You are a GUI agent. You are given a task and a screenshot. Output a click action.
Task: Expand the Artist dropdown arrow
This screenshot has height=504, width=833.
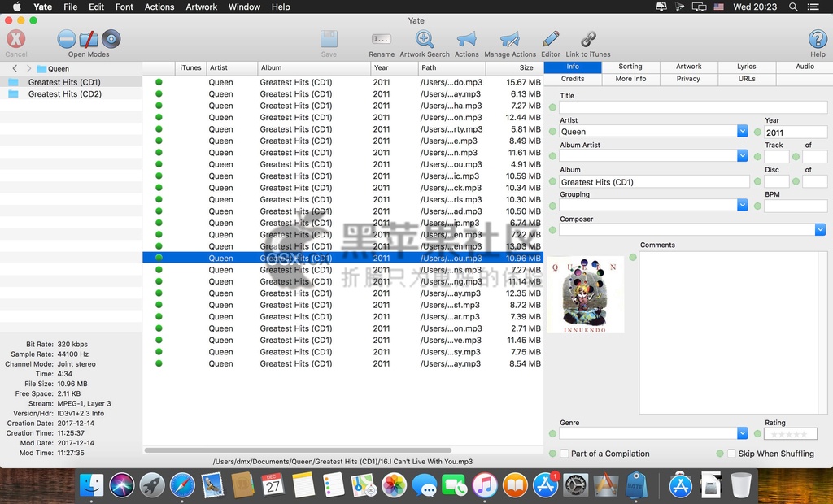[742, 131]
